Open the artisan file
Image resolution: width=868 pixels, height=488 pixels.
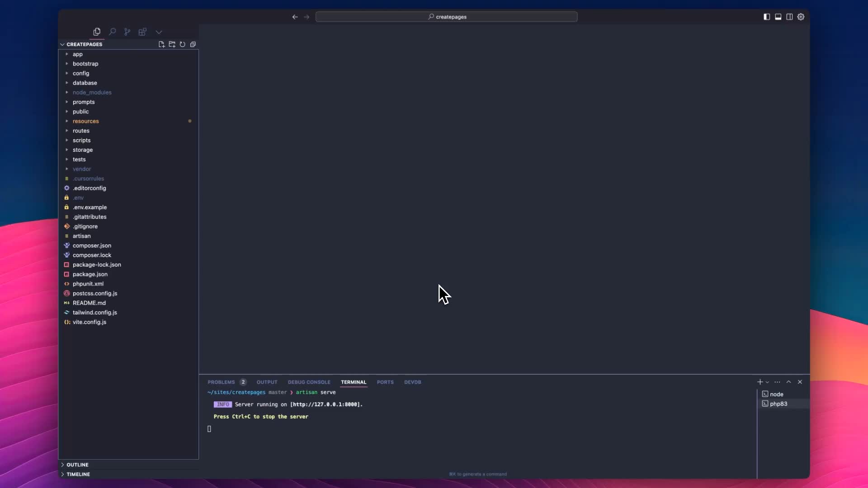pos(128,236)
